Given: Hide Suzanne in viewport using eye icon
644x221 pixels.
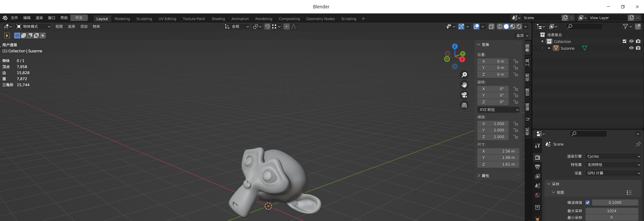Looking at the screenshot, I should [x=631, y=48].
